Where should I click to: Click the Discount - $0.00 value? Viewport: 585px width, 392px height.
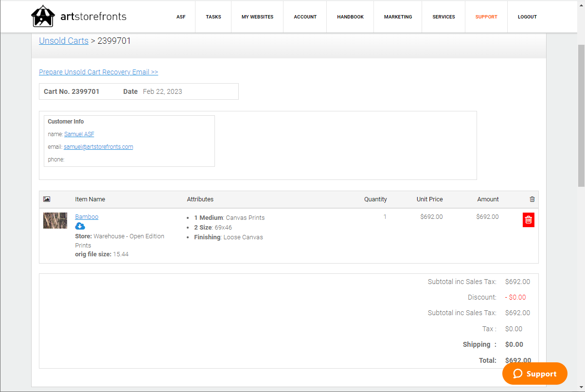point(515,297)
